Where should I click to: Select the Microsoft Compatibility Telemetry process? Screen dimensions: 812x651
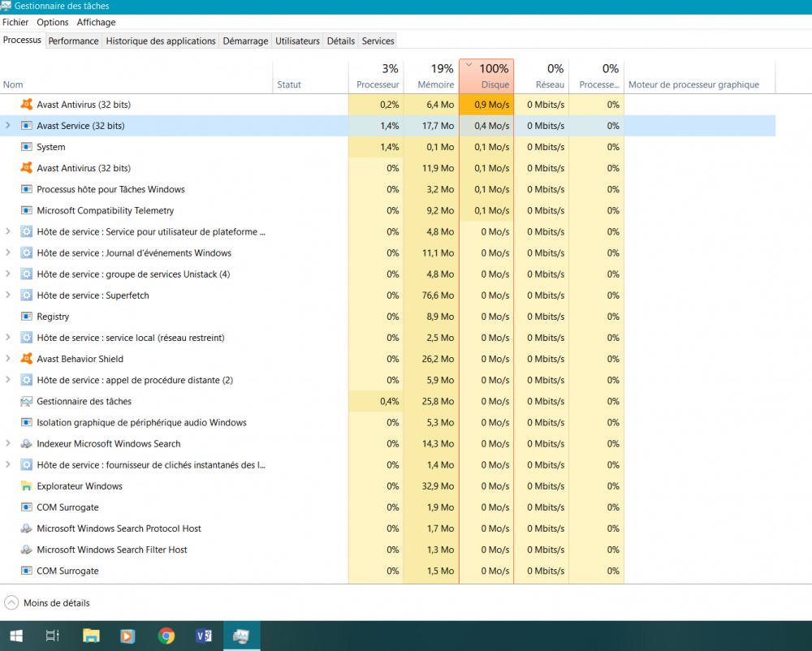coord(105,211)
